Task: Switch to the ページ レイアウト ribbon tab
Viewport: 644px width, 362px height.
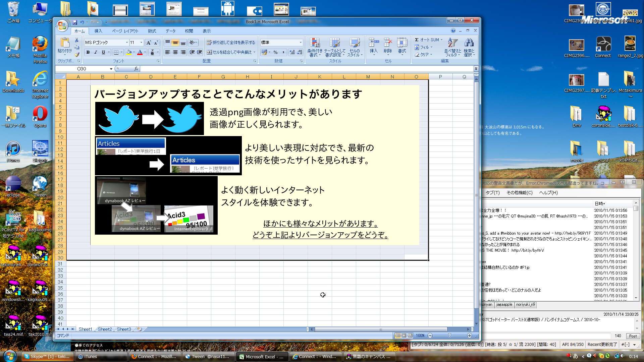Action: pyautogui.click(x=125, y=31)
